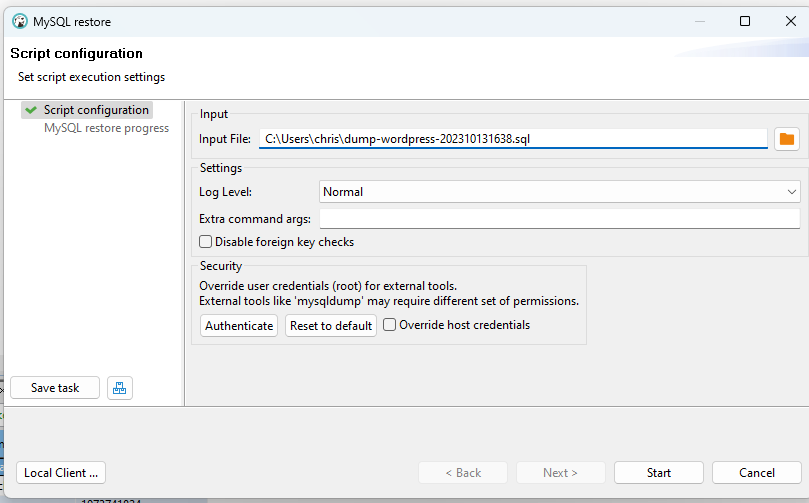Select the Script configuration step
The height and width of the screenshot is (503, 809).
click(95, 110)
